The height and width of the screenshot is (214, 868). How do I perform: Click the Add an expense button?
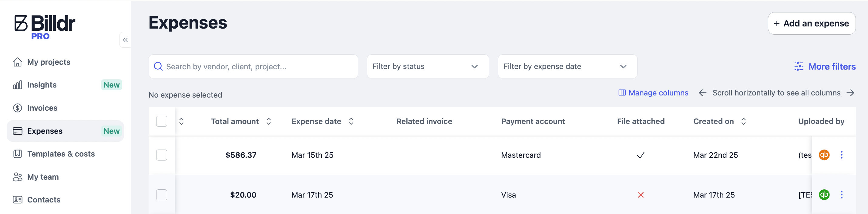pyautogui.click(x=811, y=24)
